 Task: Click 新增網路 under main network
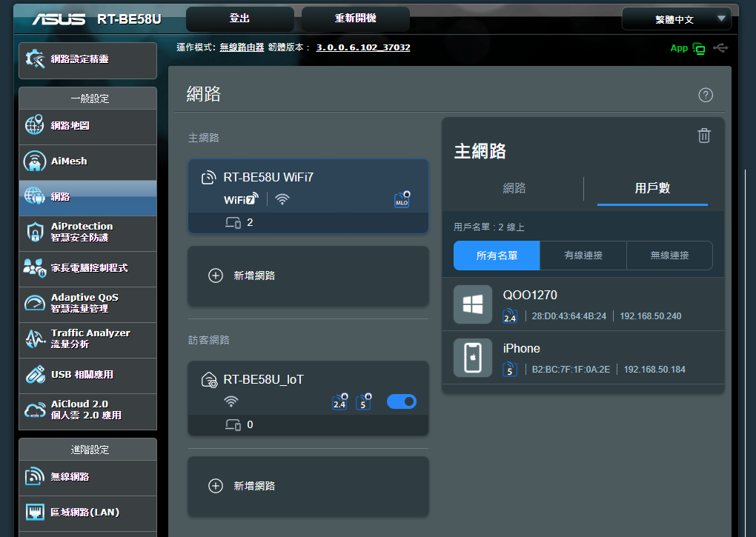point(308,276)
